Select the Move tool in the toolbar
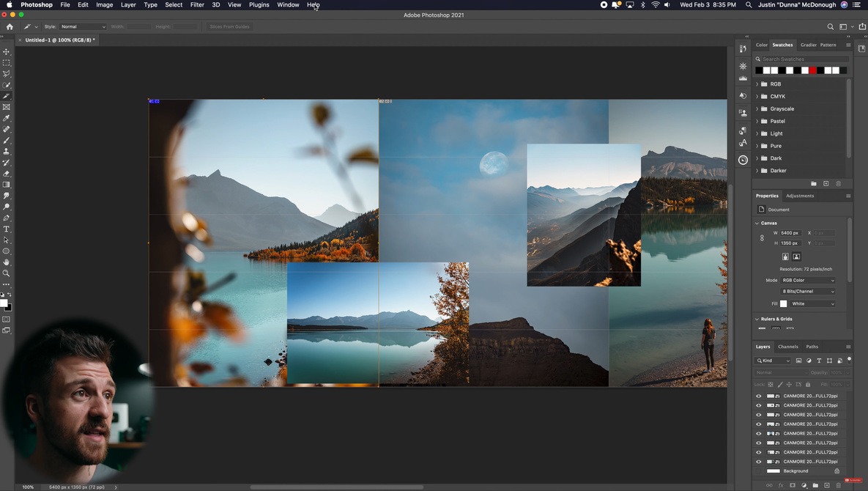The width and height of the screenshot is (868, 491). 6,52
